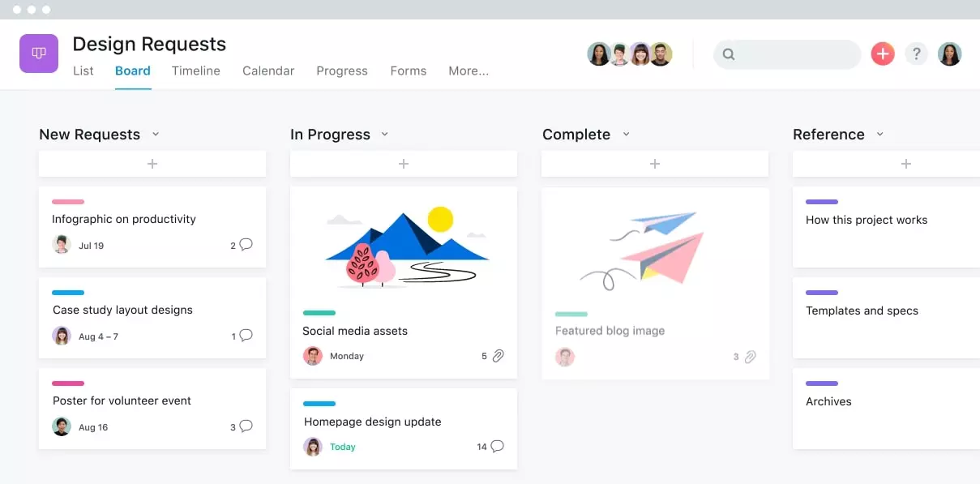Open the How this project works card
The width and height of the screenshot is (980, 484).
[x=886, y=227]
